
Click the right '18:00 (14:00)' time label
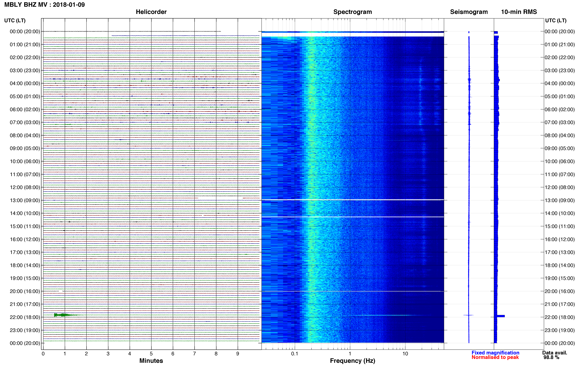[560, 265]
